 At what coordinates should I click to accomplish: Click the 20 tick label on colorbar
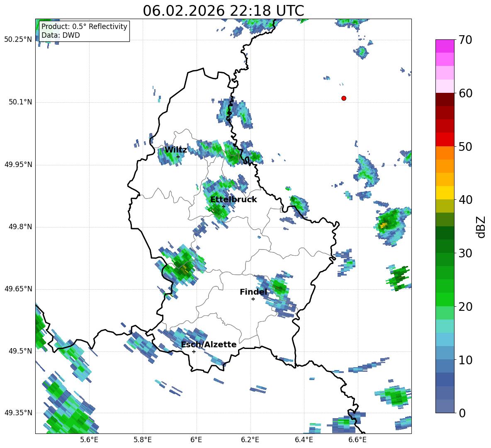pyautogui.click(x=465, y=307)
